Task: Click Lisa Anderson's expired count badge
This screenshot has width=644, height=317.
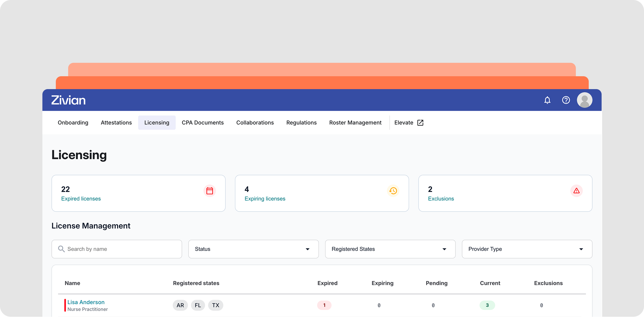Action: tap(324, 305)
